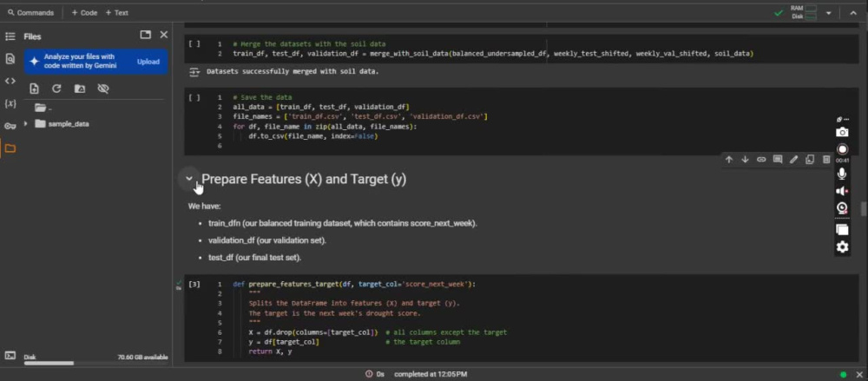This screenshot has height=381, width=868.
Task: Copy link to cell icon
Action: pyautogui.click(x=761, y=160)
